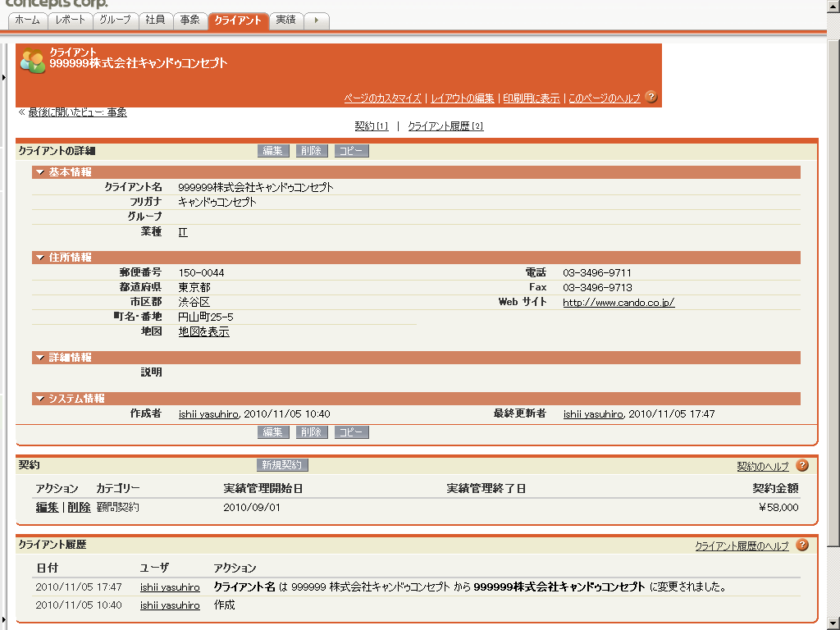The width and height of the screenshot is (840, 630).
Task: Show more tabs with arrow tab
Action: coord(317,21)
